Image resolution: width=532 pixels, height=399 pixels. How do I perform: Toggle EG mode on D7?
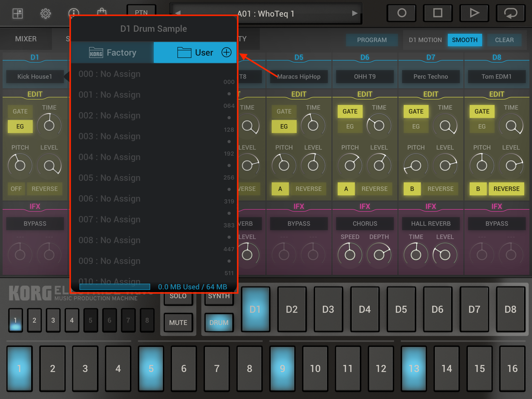pyautogui.click(x=416, y=127)
